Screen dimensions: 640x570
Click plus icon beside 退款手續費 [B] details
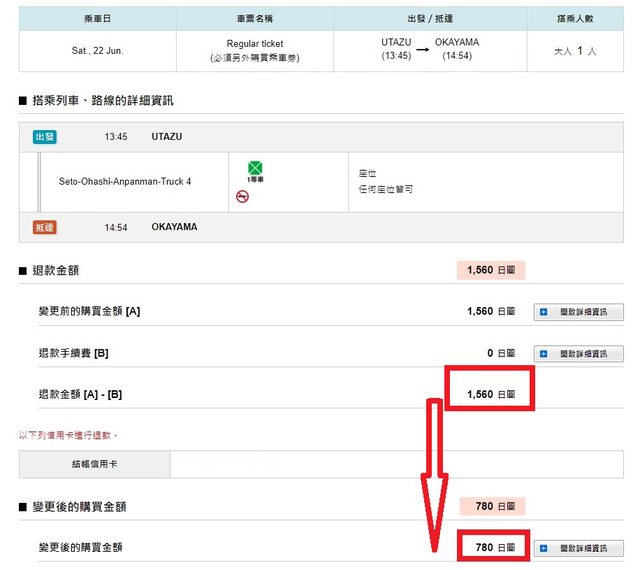pyautogui.click(x=544, y=354)
